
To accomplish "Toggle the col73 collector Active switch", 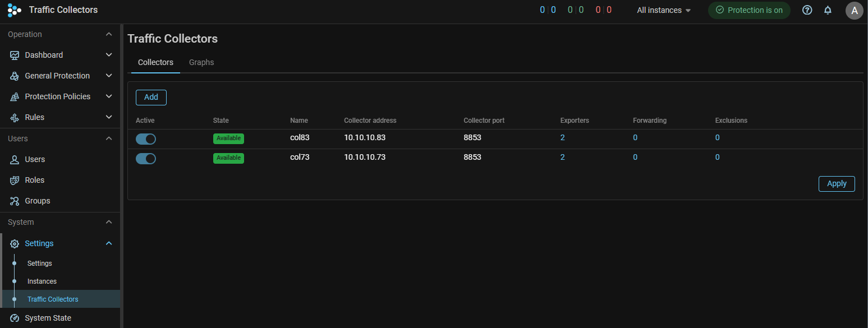I will (x=146, y=159).
